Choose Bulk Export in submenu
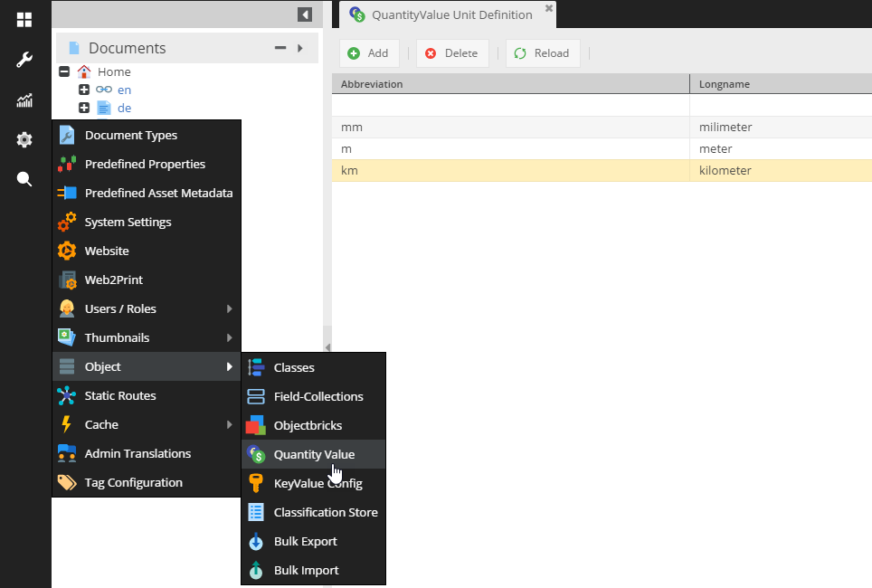This screenshot has width=872, height=588. (x=305, y=541)
